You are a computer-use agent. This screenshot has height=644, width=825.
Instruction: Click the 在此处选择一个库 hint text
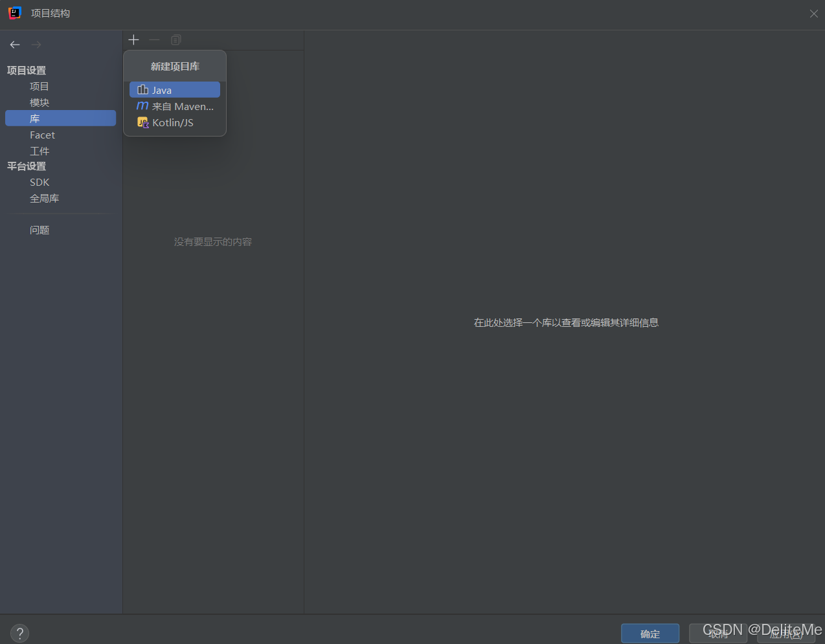pyautogui.click(x=566, y=322)
